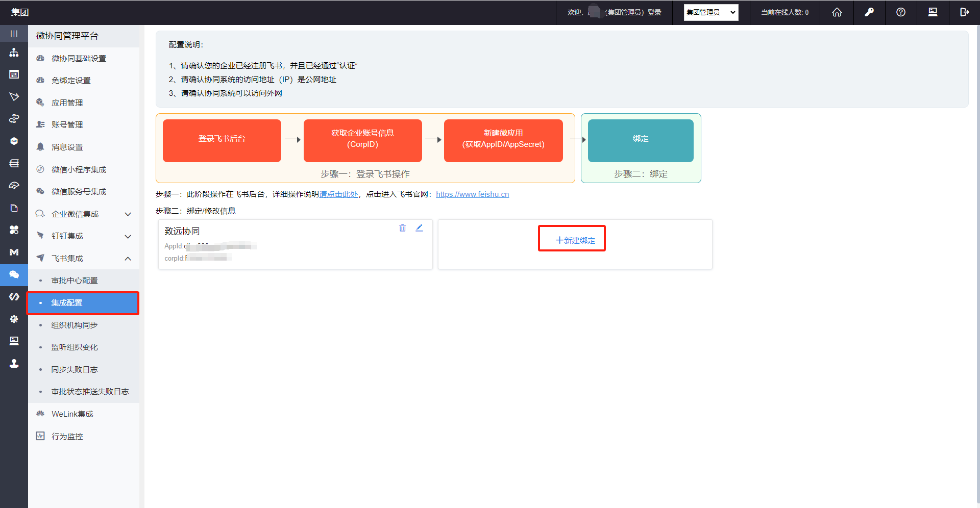Collapse the 飞书集成 submenu chevron

(128, 259)
